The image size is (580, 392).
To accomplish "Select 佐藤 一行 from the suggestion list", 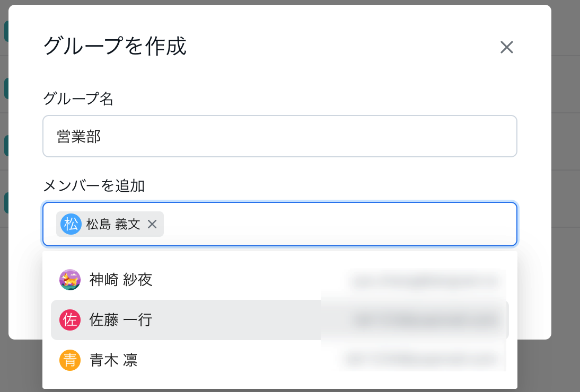I will pos(279,320).
